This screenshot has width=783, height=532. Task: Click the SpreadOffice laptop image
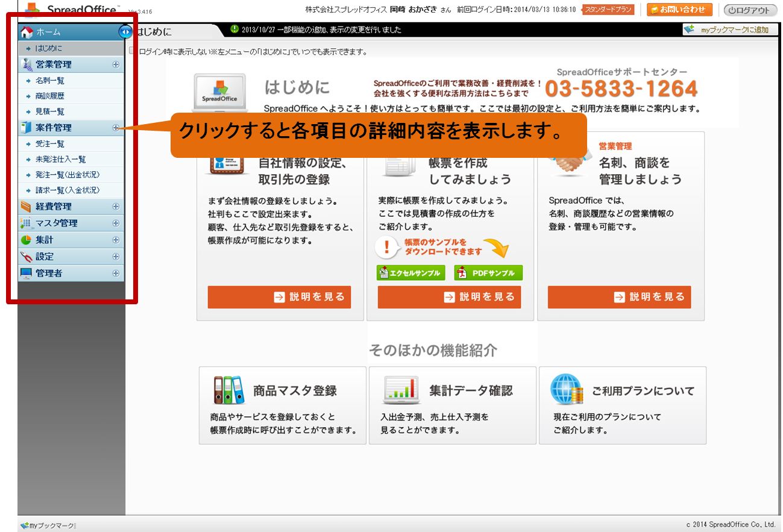click(x=219, y=92)
